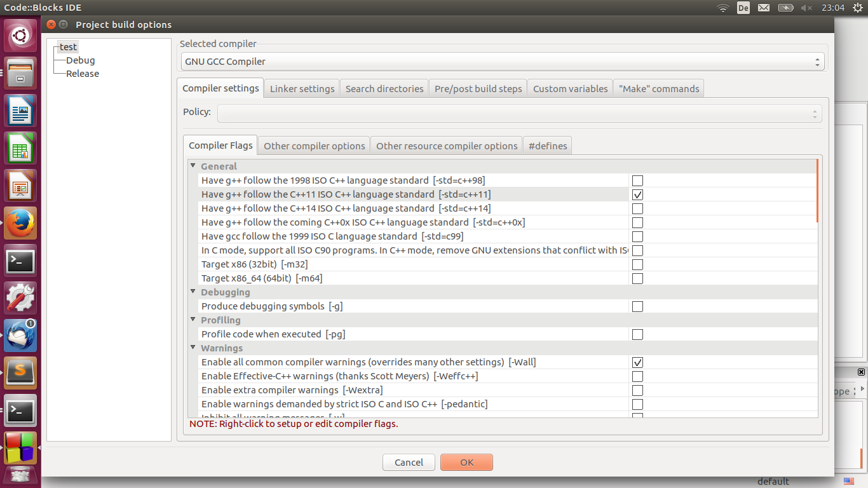This screenshot has width=868, height=488.
Task: Click the OK button
Action: (466, 462)
